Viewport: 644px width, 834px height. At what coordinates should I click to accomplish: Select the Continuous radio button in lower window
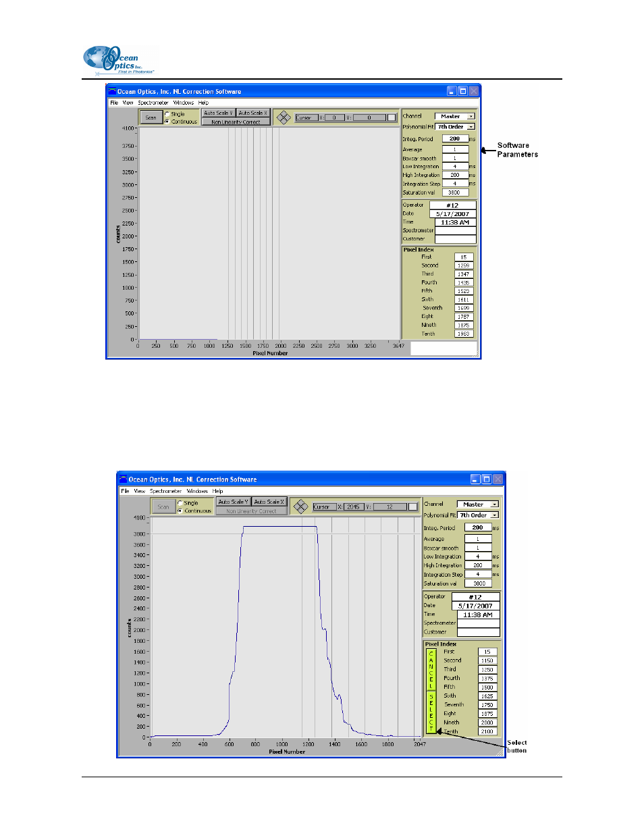[180, 511]
